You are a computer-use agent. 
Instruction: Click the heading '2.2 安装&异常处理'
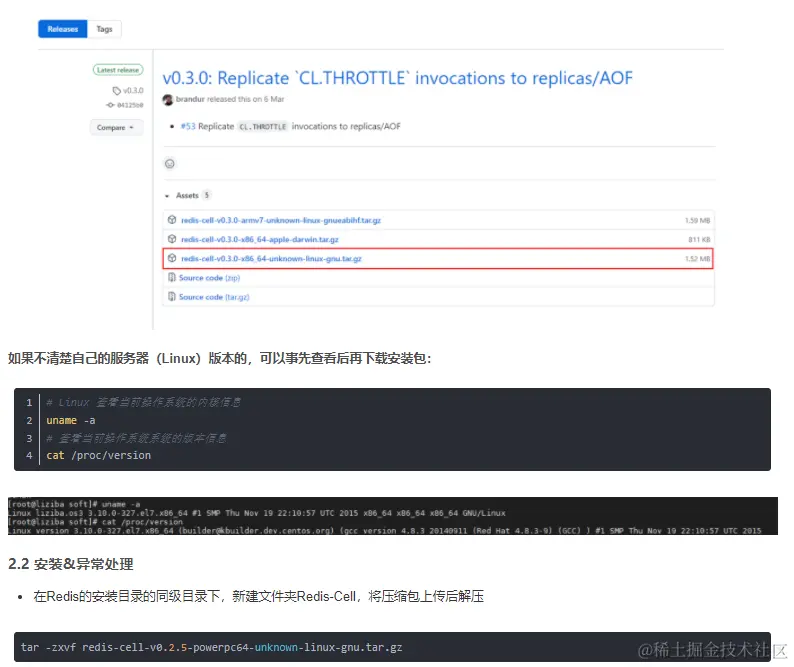[x=71, y=564]
